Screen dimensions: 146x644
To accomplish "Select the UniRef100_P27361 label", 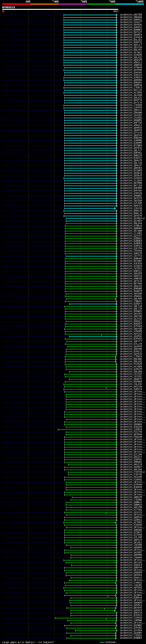I will (131, 510).
